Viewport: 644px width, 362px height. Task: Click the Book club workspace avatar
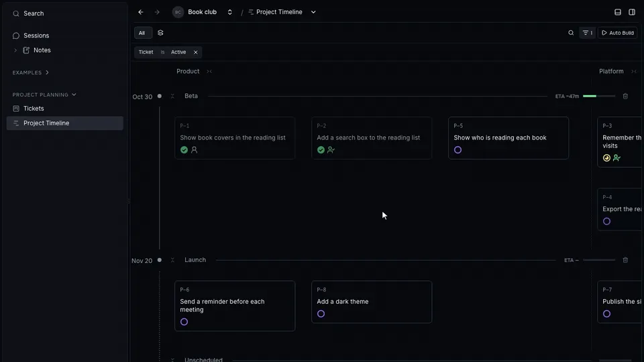[x=178, y=12]
